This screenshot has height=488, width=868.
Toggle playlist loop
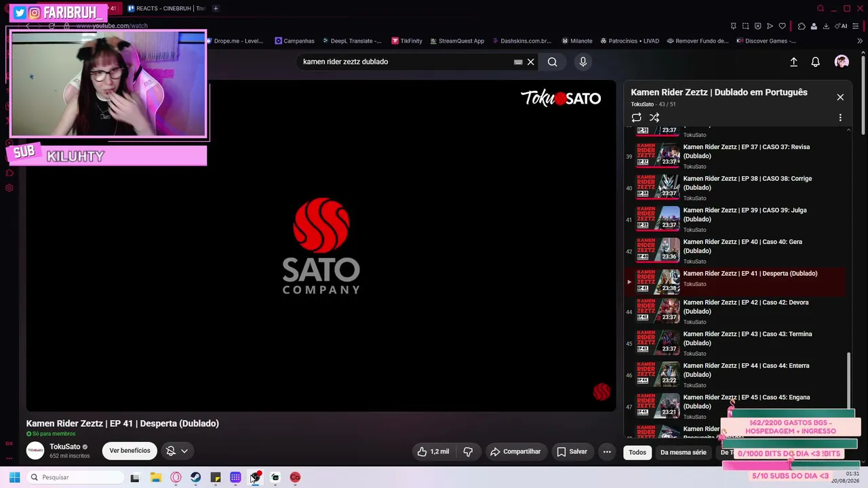click(x=636, y=118)
